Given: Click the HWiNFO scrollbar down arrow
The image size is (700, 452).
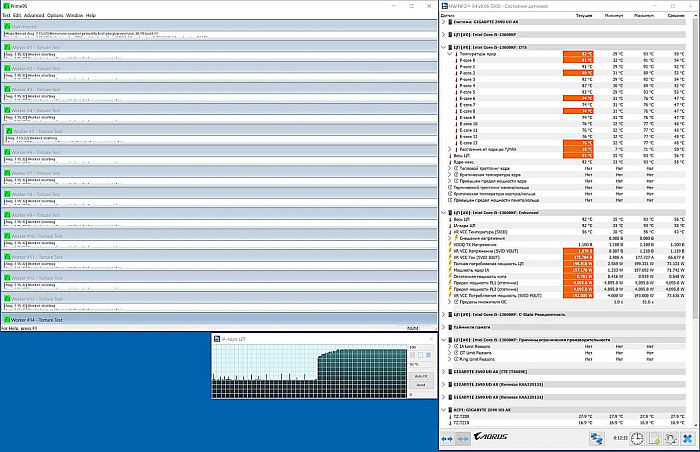Looking at the screenshot, I should point(696,425).
